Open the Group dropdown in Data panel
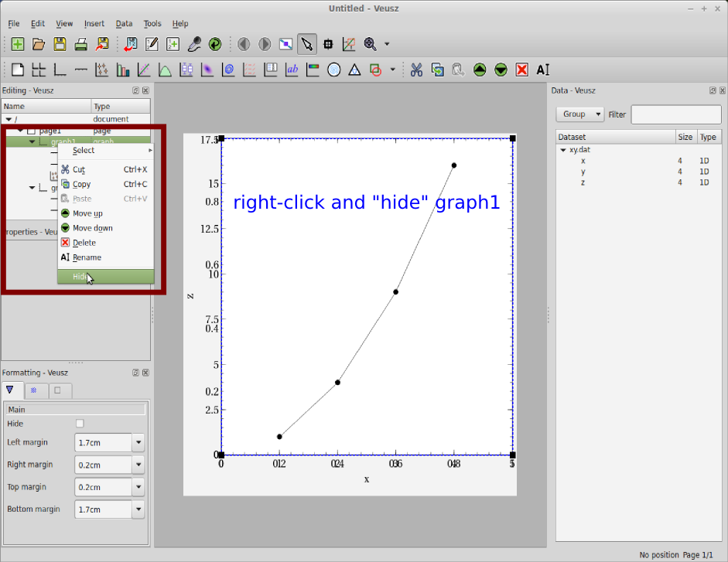 pyautogui.click(x=579, y=114)
